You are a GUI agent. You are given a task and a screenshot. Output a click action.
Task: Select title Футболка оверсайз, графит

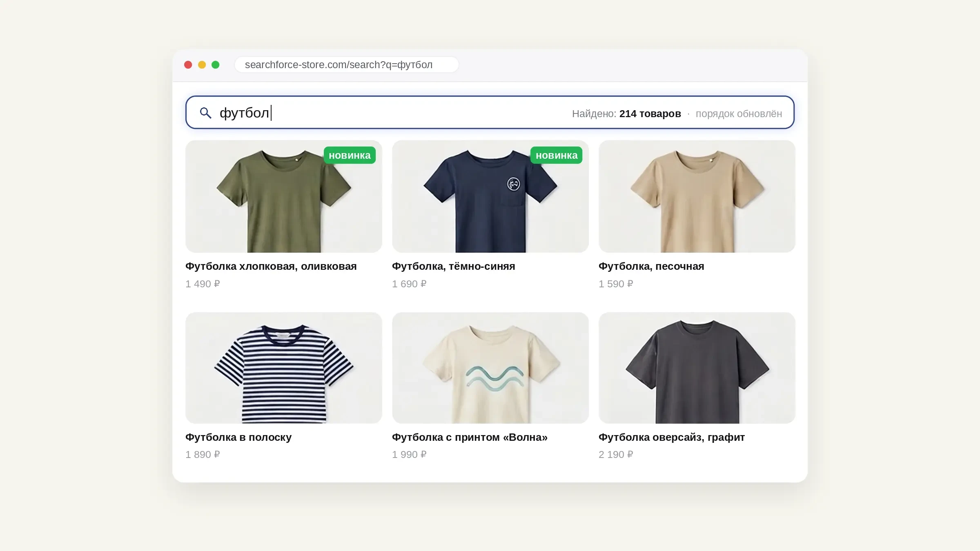pos(672,438)
